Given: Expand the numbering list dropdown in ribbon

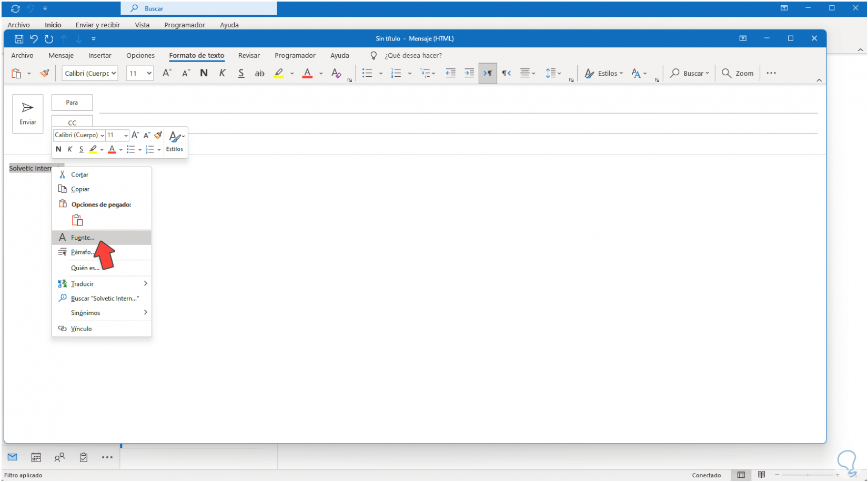Looking at the screenshot, I should (x=410, y=74).
